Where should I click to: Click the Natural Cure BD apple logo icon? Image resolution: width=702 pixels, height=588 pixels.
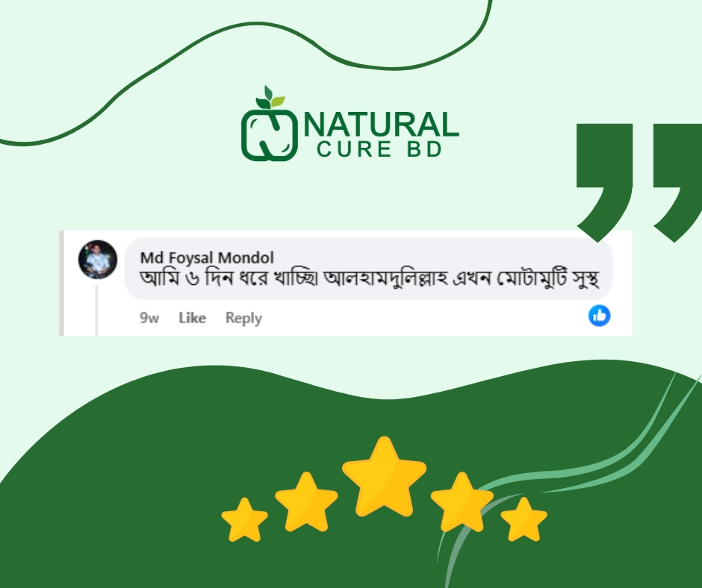pos(269,124)
